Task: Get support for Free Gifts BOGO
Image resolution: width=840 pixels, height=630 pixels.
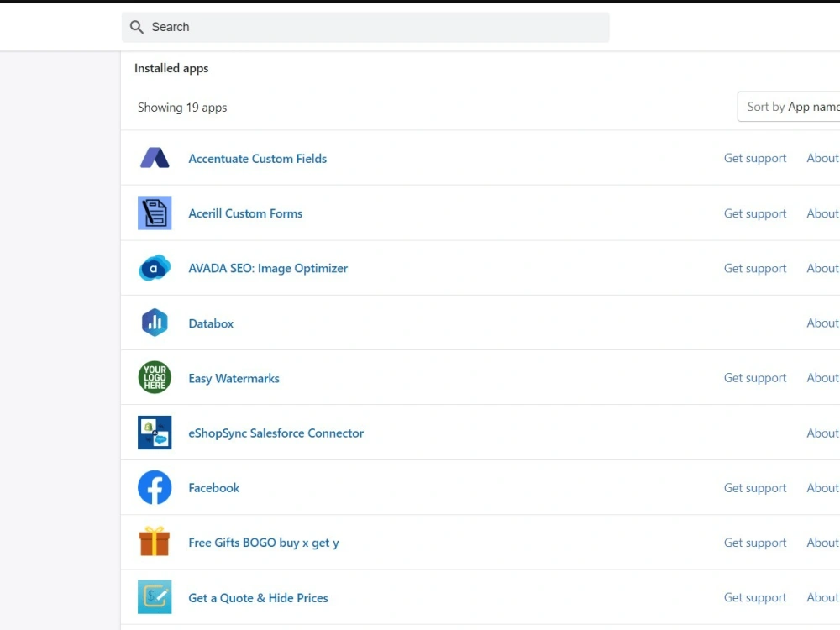Action: (755, 542)
